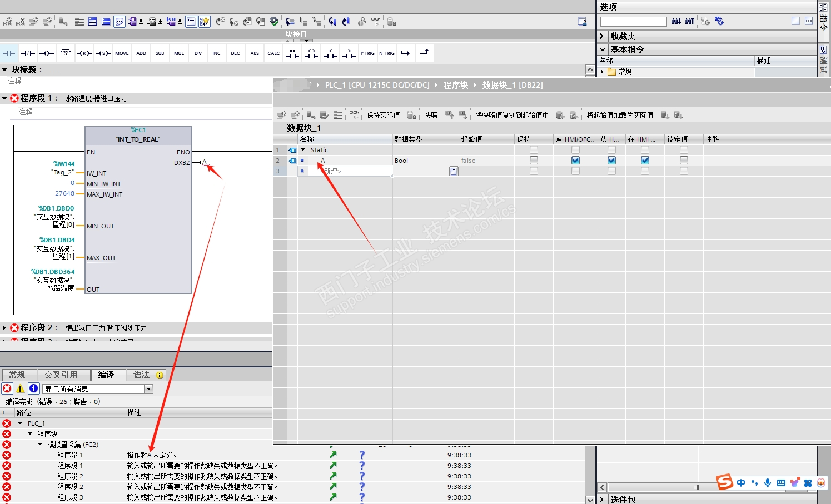Click the IME microphone icon

tap(768, 482)
